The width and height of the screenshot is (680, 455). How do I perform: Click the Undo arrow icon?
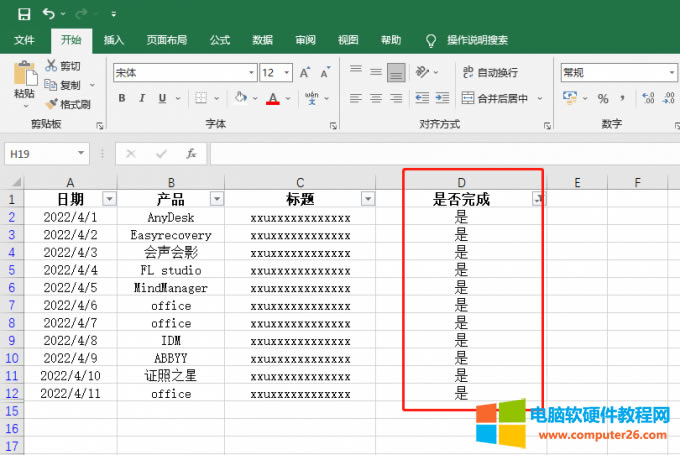pos(49,14)
